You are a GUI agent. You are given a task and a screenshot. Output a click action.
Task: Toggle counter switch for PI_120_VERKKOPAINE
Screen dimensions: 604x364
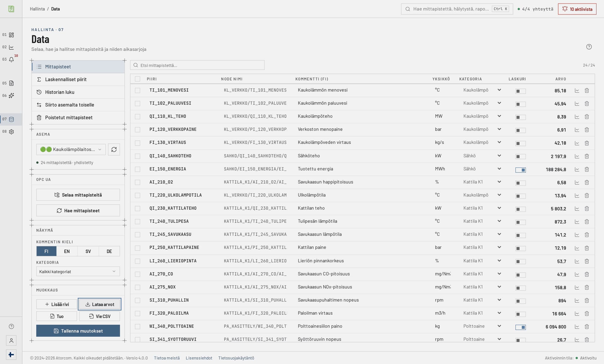(x=520, y=130)
